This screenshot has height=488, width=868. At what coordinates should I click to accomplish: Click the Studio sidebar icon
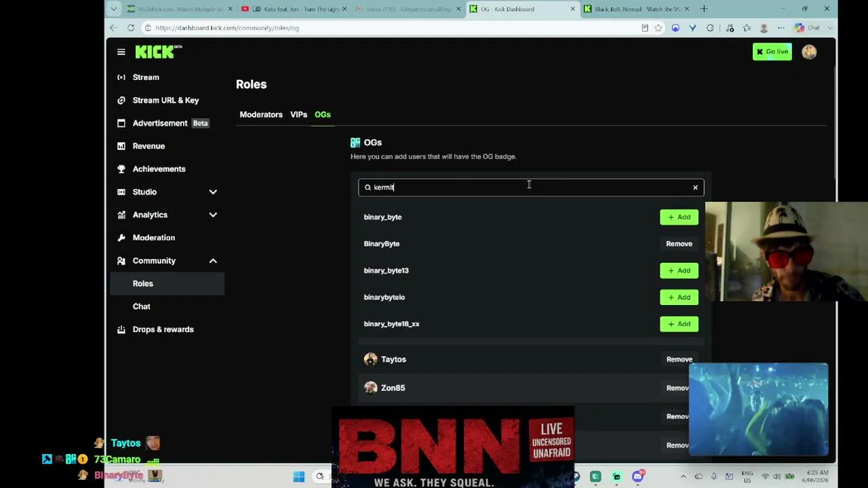pos(121,192)
